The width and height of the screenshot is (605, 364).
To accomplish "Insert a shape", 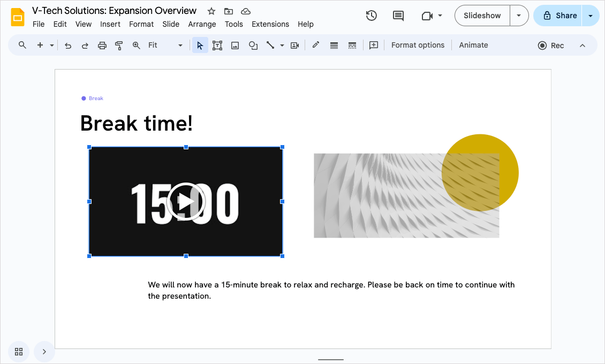I will click(x=253, y=45).
